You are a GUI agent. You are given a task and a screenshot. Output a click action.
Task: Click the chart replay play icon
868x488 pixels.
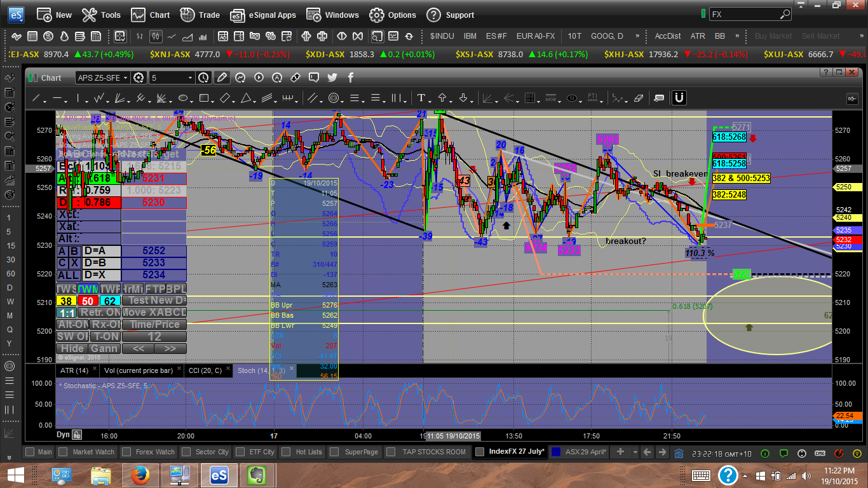pos(259,78)
